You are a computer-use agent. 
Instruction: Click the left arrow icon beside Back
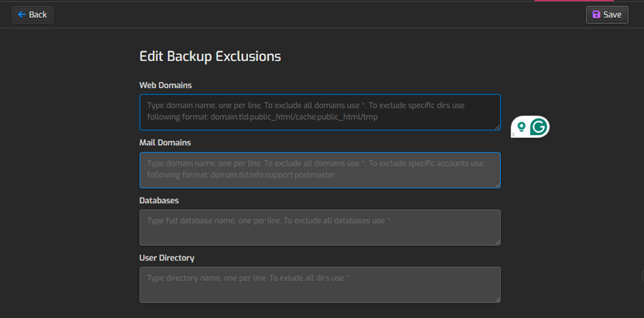tap(22, 14)
